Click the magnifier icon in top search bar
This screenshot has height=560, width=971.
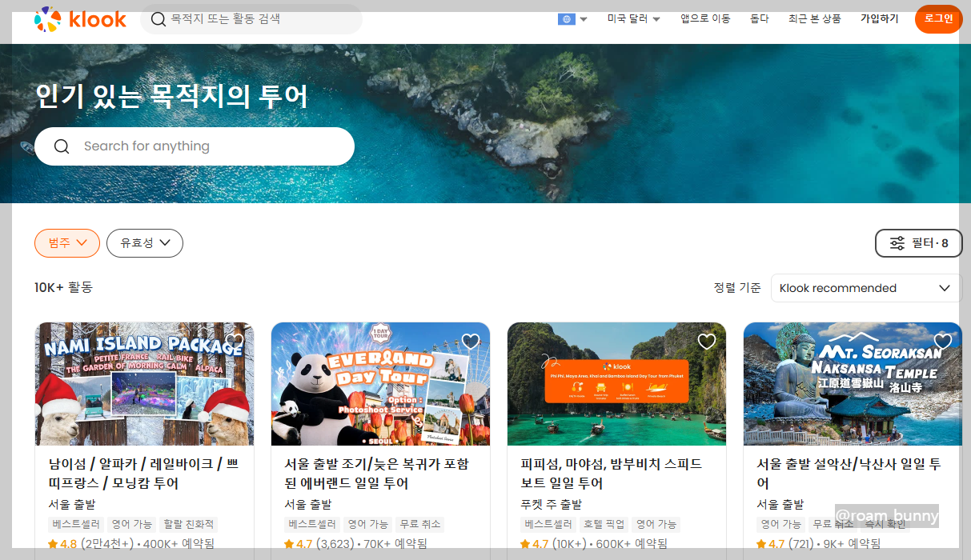pyautogui.click(x=158, y=19)
